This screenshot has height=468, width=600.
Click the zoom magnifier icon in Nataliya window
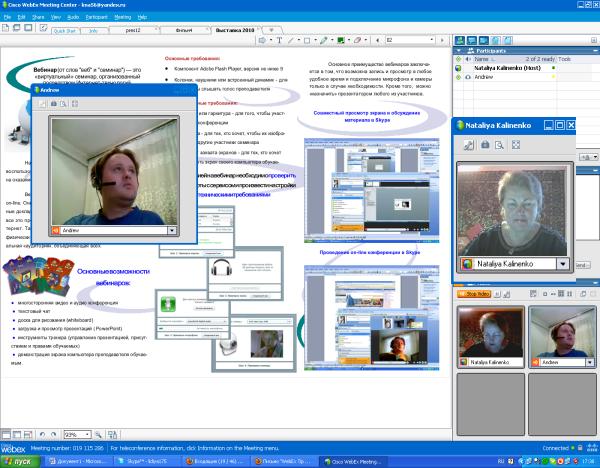[499, 145]
